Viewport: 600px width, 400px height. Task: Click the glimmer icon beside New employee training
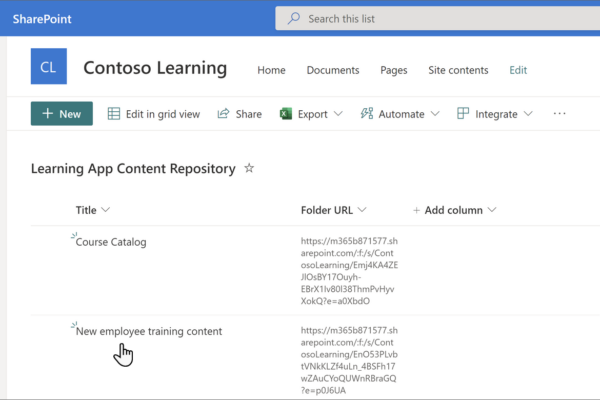[x=74, y=325]
